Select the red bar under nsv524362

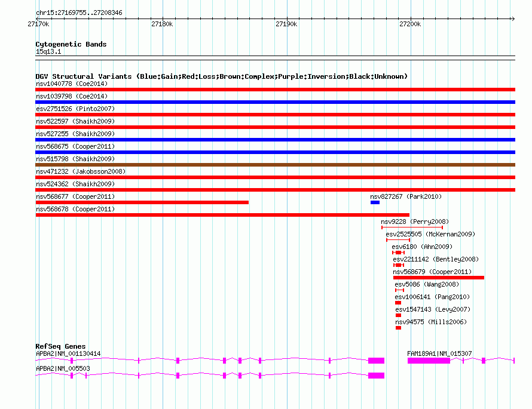click(x=275, y=190)
